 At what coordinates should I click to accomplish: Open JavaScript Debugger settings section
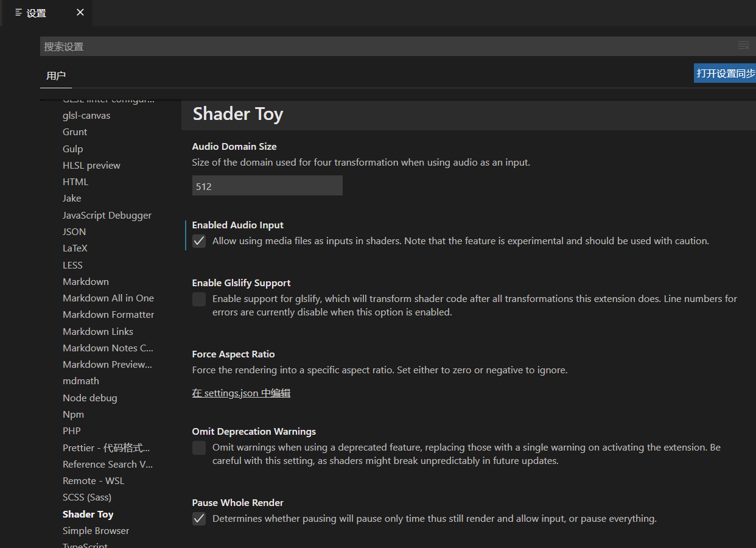click(x=107, y=216)
